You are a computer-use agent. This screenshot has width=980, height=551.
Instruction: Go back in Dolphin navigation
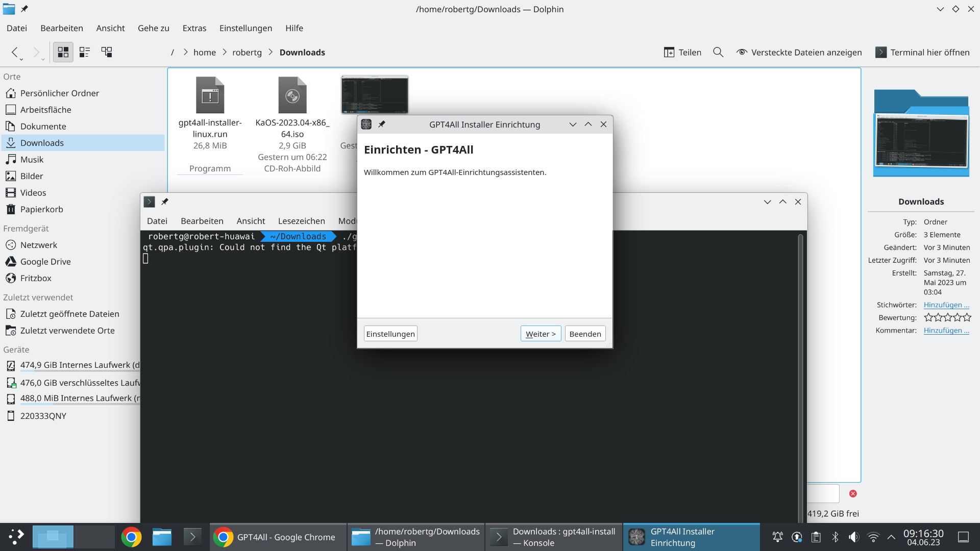tap(15, 52)
